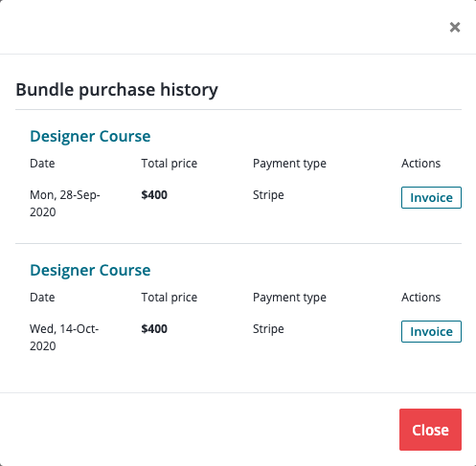Open the Designer Course link dated 14-Oct-2020
This screenshot has width=476, height=466.
coord(90,271)
